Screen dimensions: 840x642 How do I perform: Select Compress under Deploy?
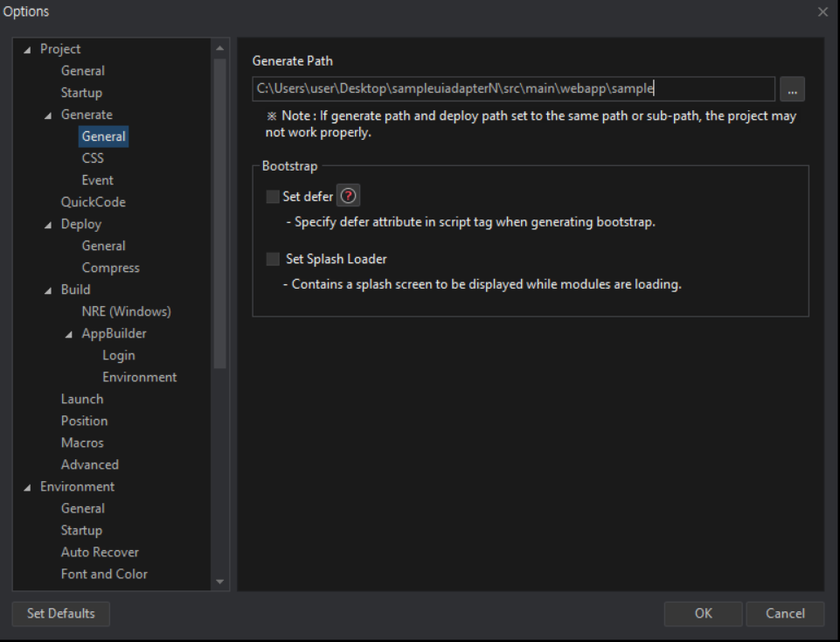pos(110,268)
